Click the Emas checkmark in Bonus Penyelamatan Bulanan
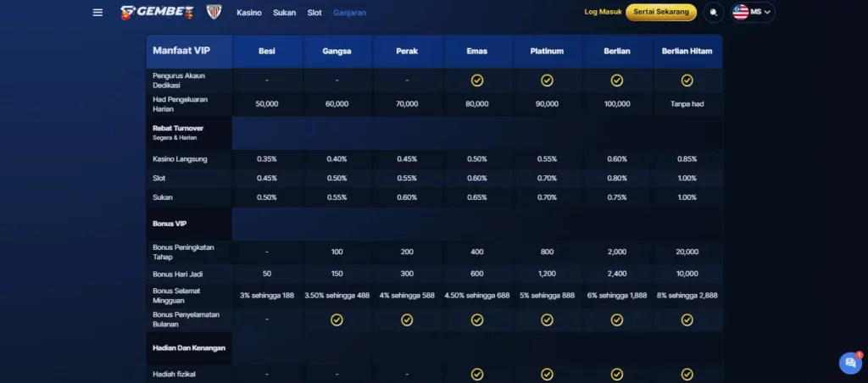The height and width of the screenshot is (383, 868). coord(476,320)
